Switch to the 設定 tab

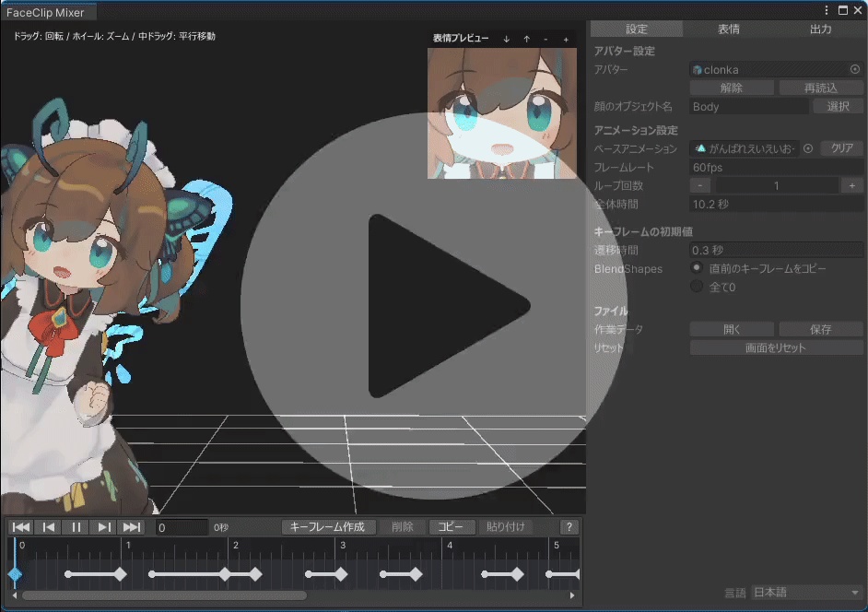tap(637, 29)
